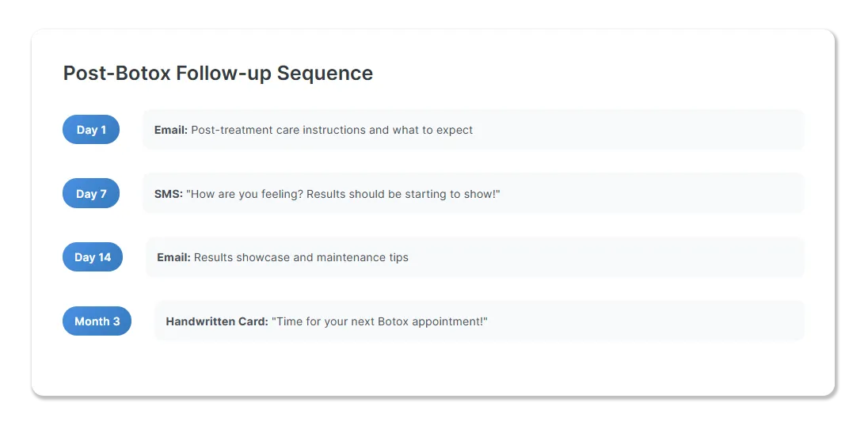Click the Post-Botox Follow-up Sequence heading
The height and width of the screenshot is (429, 868).
pos(218,73)
